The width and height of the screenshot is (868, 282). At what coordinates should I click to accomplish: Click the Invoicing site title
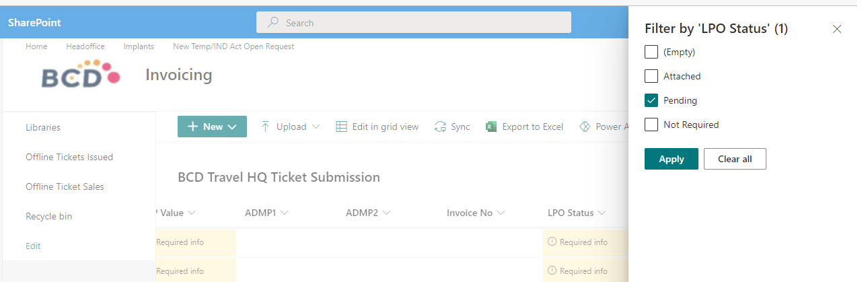[179, 75]
